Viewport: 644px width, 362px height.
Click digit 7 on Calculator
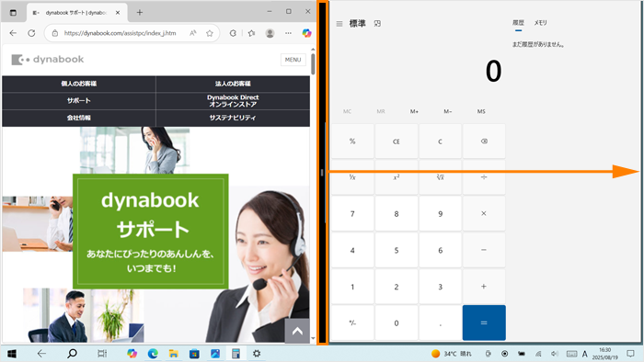click(x=352, y=213)
